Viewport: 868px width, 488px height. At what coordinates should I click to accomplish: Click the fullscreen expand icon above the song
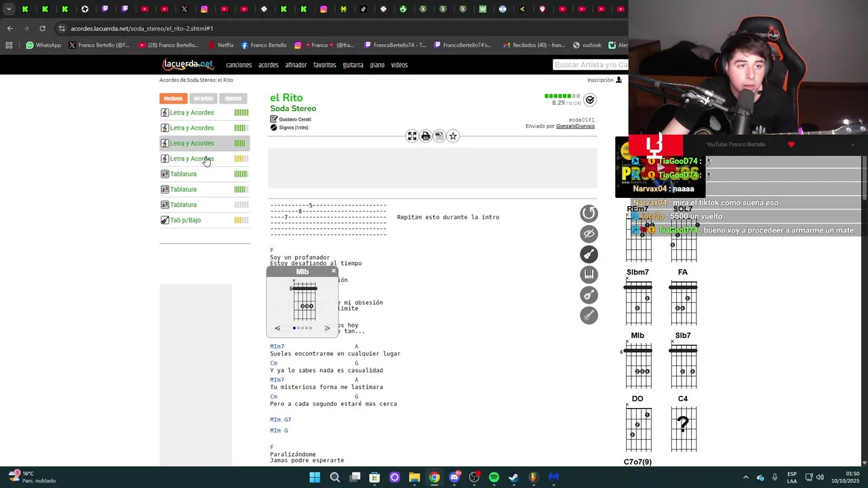point(412,136)
